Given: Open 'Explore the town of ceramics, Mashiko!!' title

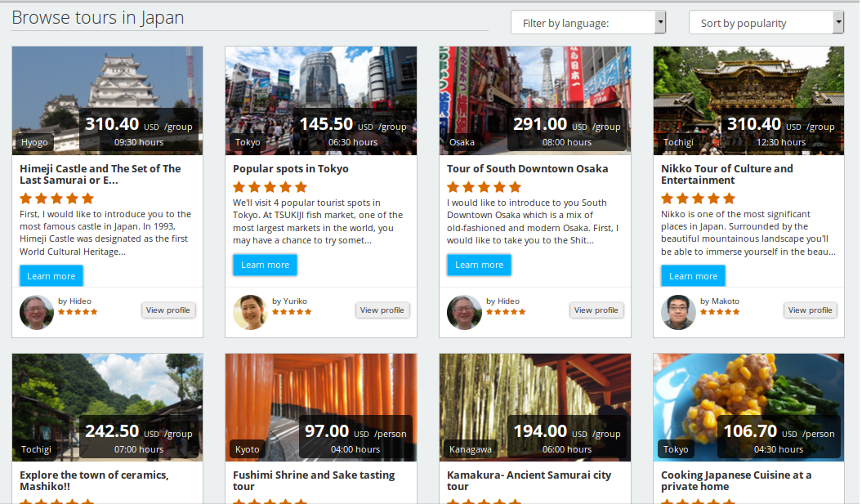Looking at the screenshot, I should click(94, 480).
